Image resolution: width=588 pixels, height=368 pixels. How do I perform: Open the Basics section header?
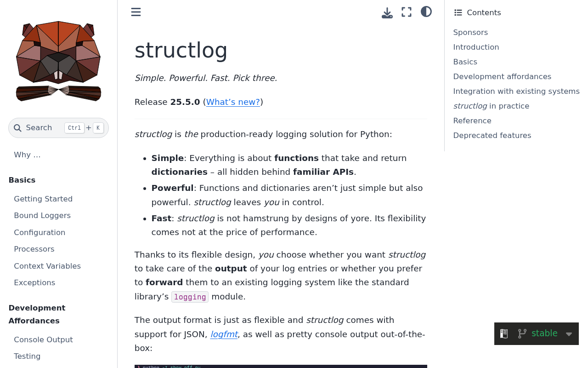point(22,179)
